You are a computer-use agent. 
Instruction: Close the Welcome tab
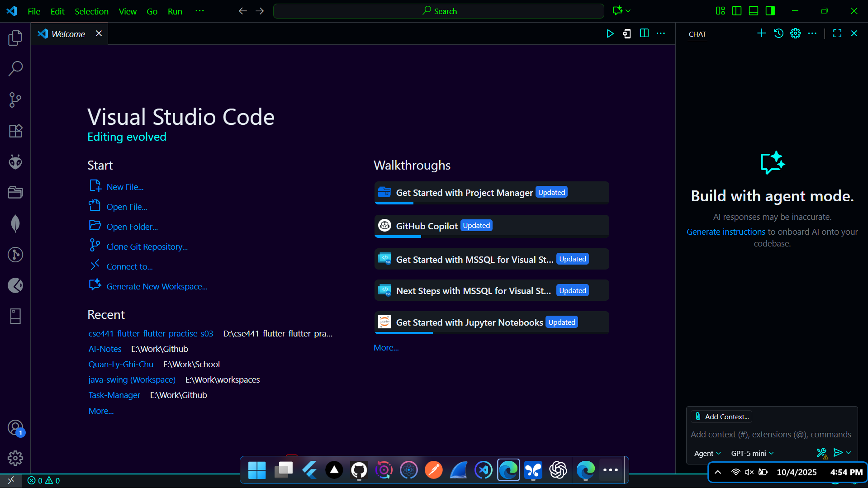[99, 33]
